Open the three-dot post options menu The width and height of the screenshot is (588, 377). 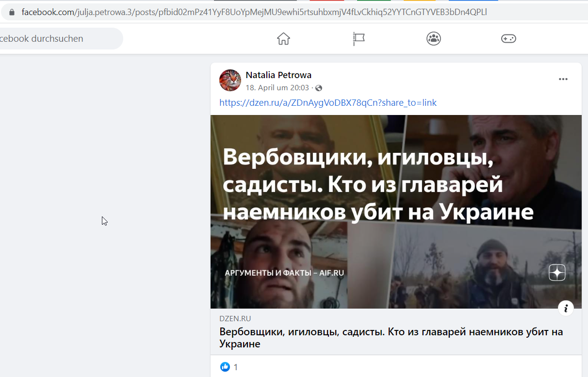(563, 79)
